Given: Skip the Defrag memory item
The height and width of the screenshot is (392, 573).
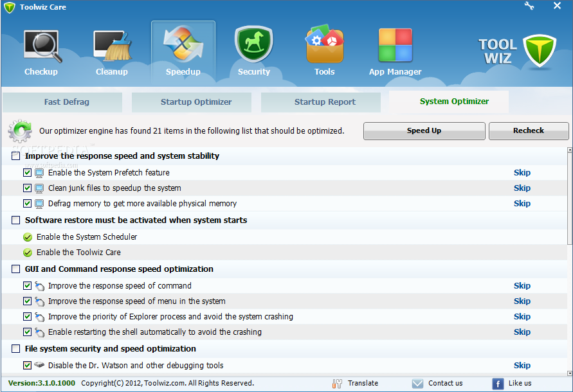Looking at the screenshot, I should pos(522,204).
